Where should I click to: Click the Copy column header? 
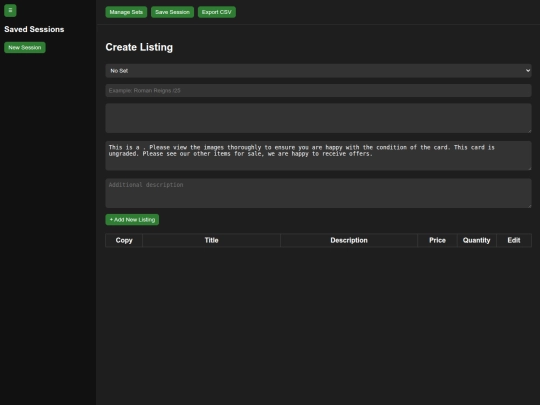124,240
